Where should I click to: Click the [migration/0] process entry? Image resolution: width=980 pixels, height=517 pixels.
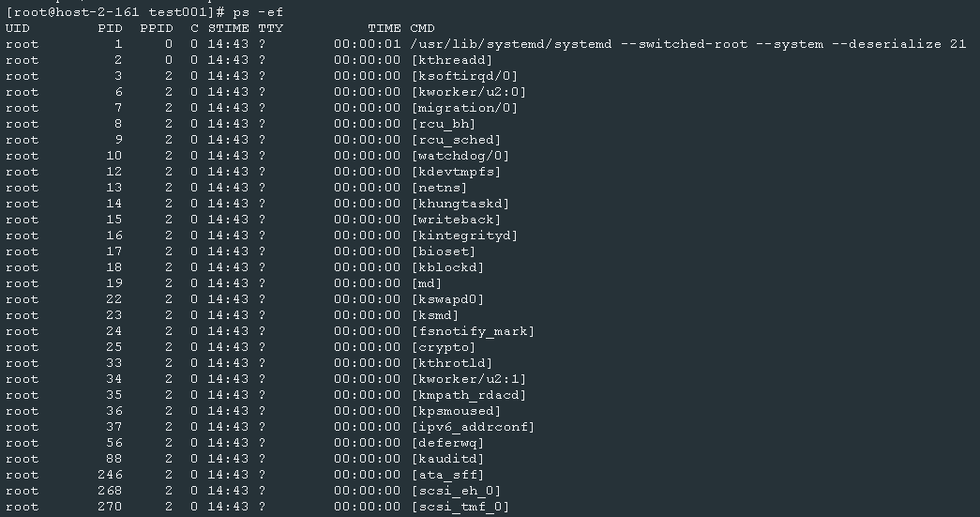point(464,108)
